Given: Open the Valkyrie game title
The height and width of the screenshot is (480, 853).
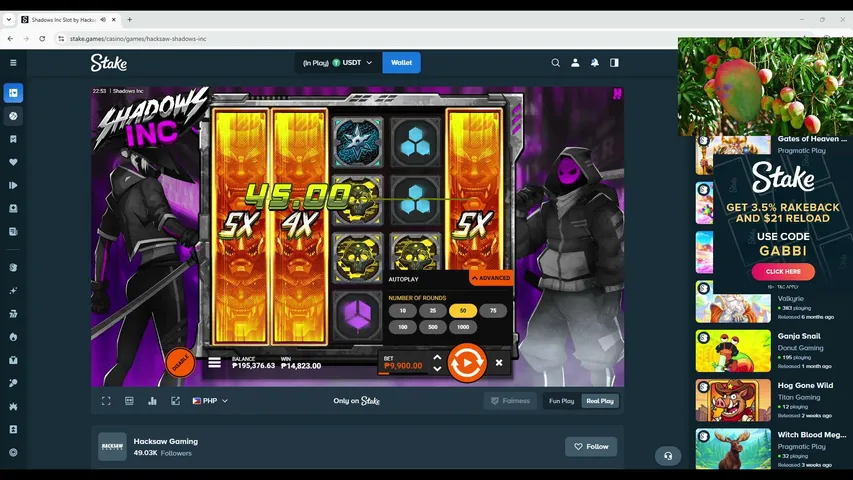Looking at the screenshot, I should coord(790,298).
